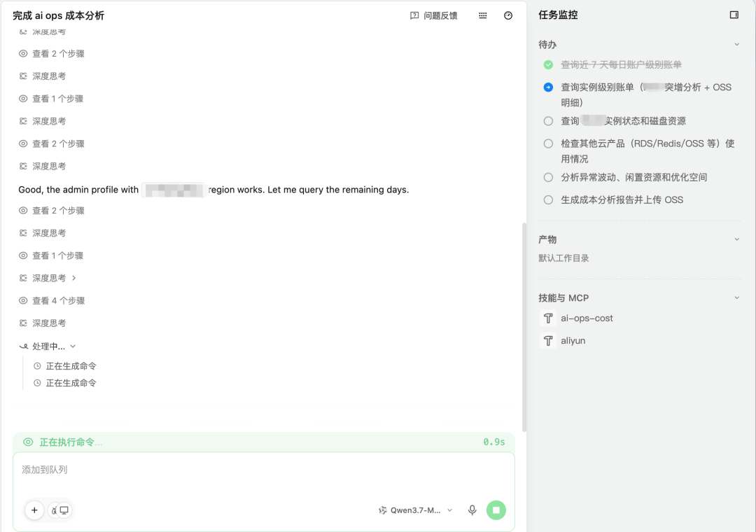The height and width of the screenshot is (532, 756).
Task: Click the eye icon beside 查看 4 个步骤
Action: click(23, 300)
